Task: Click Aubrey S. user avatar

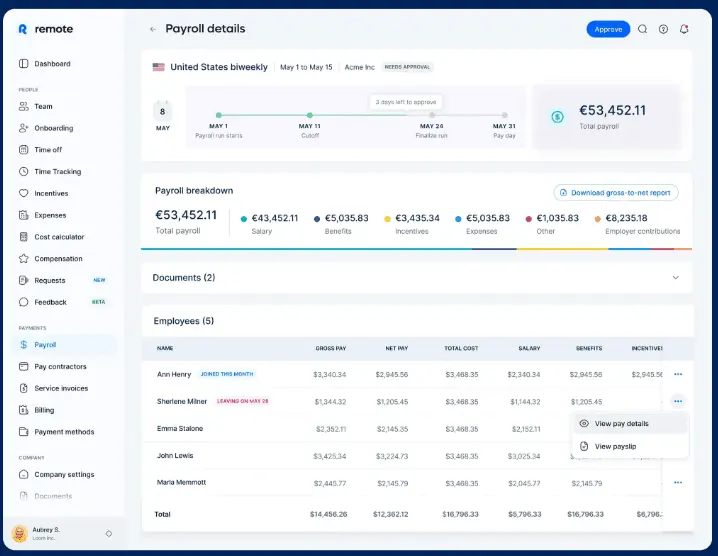Action: (x=19, y=534)
